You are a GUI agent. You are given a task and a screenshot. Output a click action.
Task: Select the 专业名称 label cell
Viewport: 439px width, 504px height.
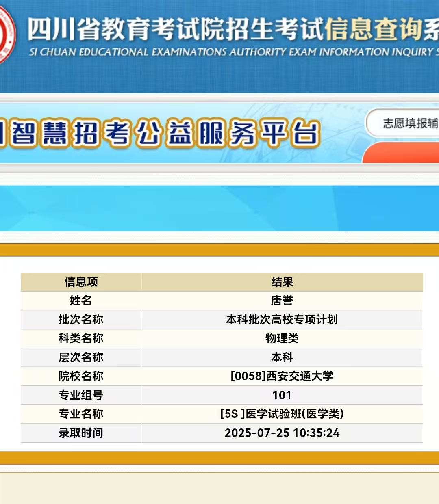[x=81, y=414]
